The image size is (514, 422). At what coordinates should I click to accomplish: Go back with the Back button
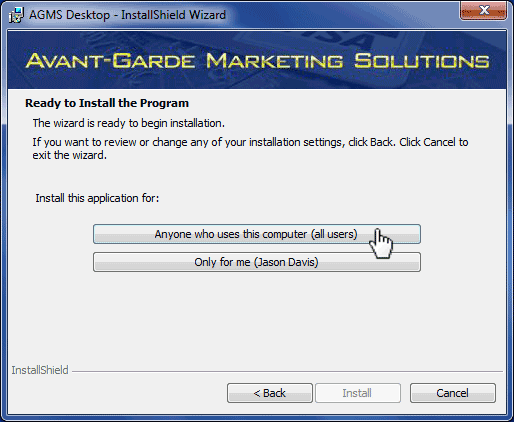pos(270,393)
